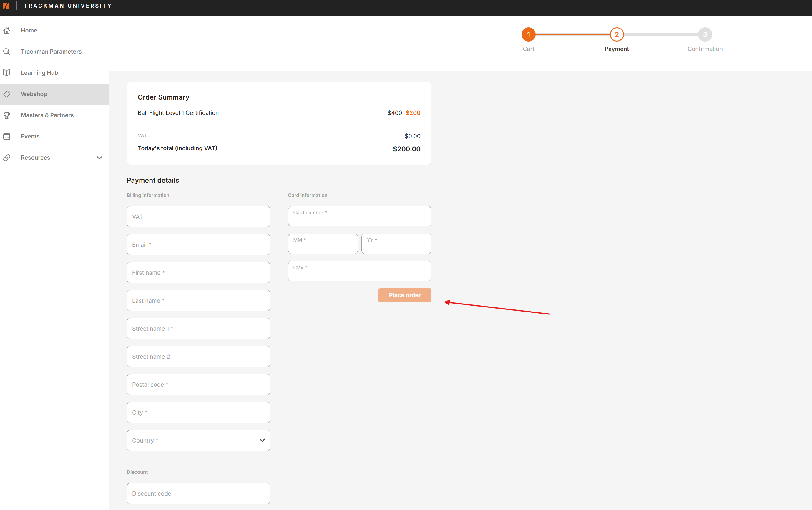The width and height of the screenshot is (812, 510).
Task: Click the Home house icon
Action: pos(7,30)
